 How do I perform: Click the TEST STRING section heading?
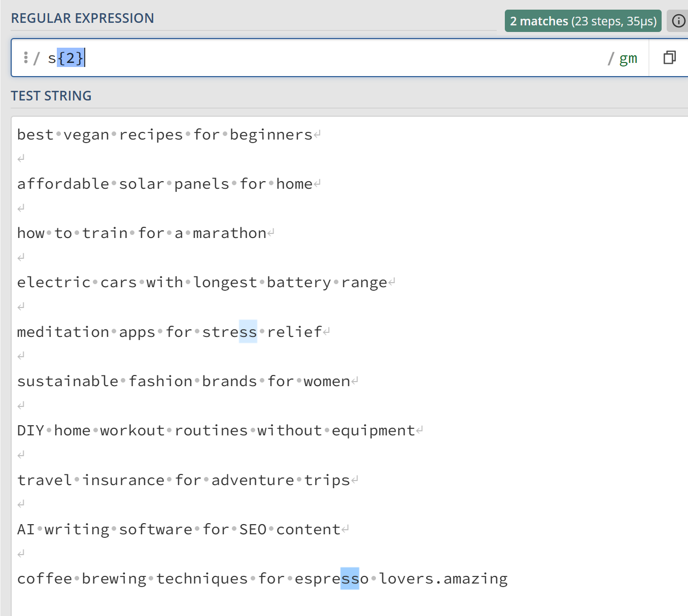coord(51,95)
